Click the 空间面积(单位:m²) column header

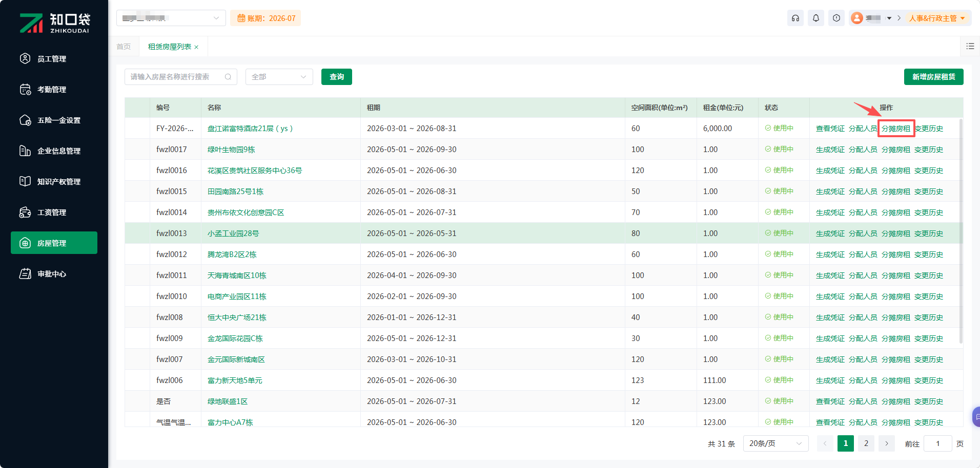coord(660,108)
